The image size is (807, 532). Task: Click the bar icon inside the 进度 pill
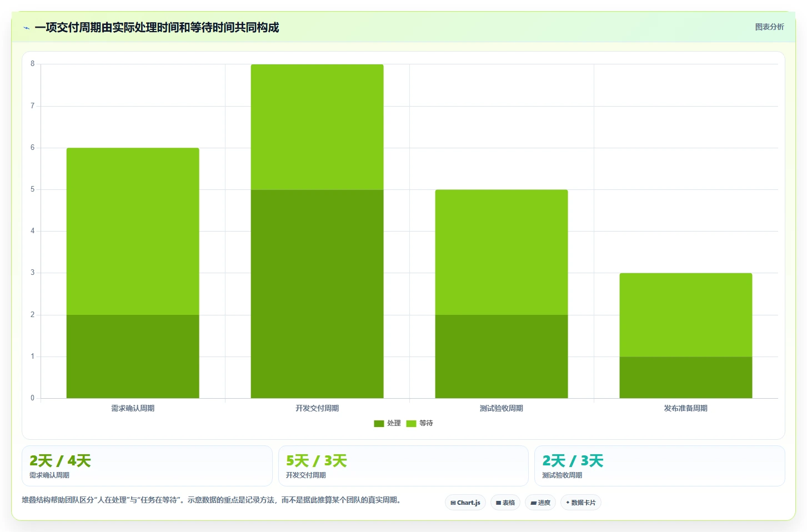click(x=533, y=503)
